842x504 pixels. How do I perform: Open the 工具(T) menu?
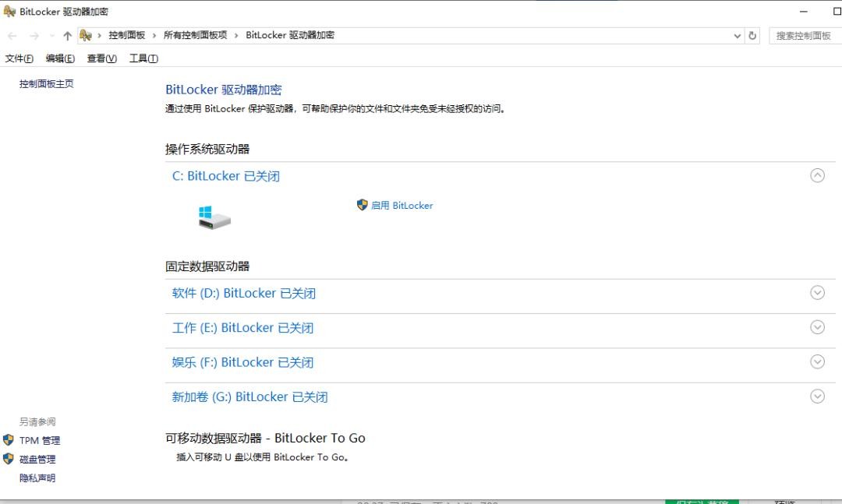143,58
